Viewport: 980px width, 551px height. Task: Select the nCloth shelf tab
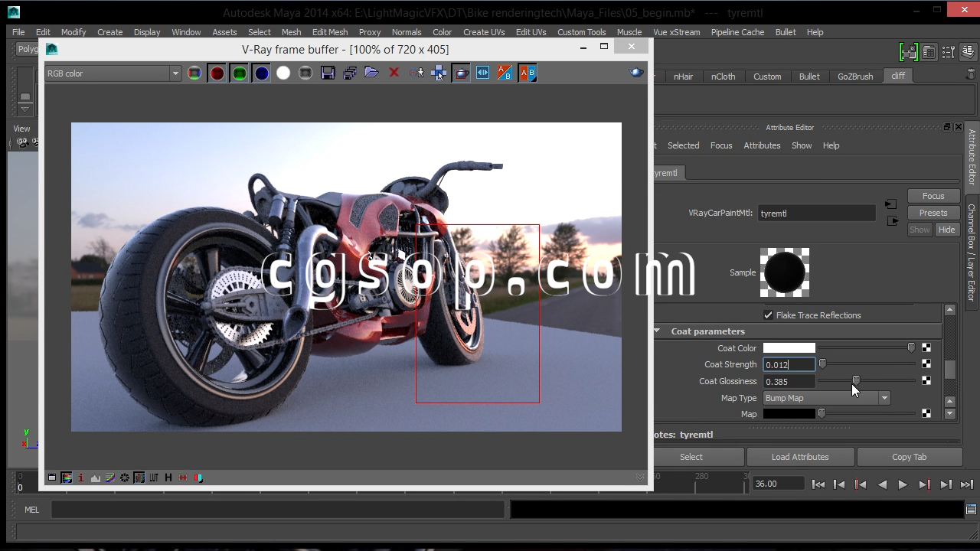coord(723,77)
